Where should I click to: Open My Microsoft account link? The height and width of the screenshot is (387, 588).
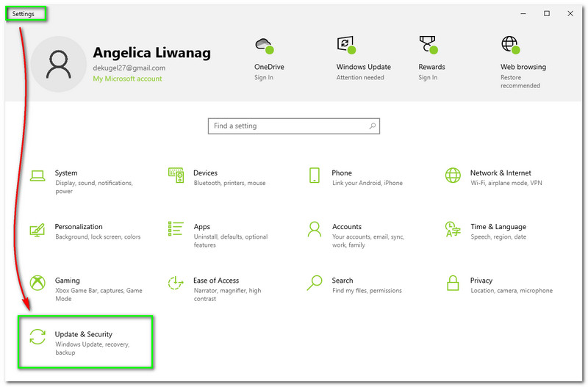(x=127, y=79)
